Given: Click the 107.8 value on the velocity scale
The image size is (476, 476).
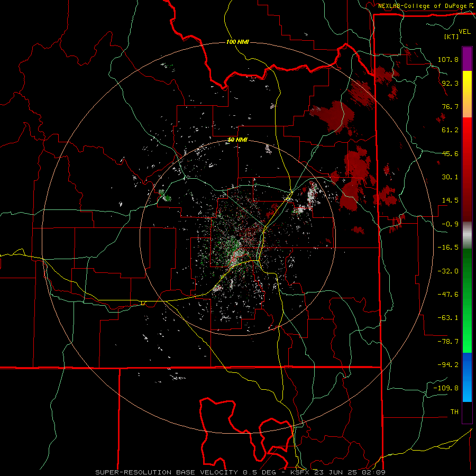Looking at the screenshot, I should tap(448, 59).
